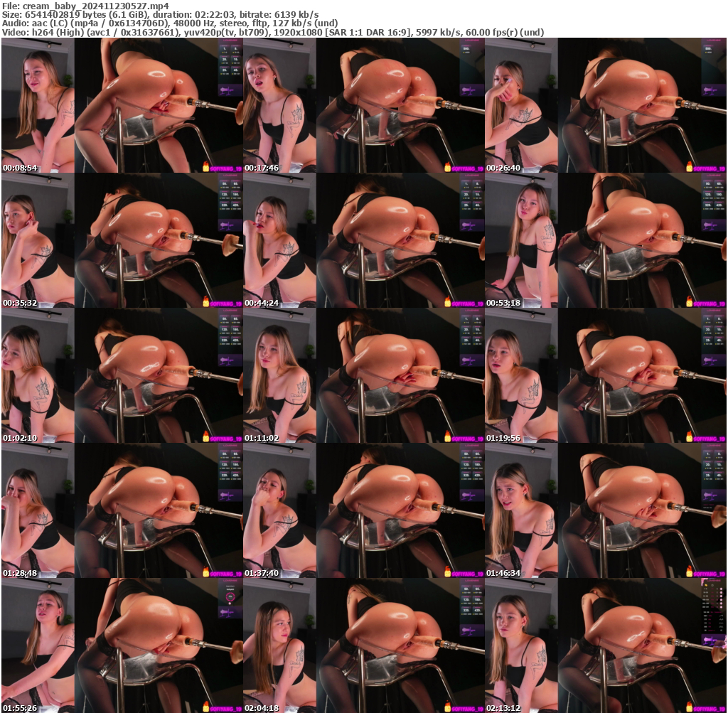Viewport: 728px width, 713px height.
Task: Select the thumbnail labeled 01:28:48
Action: point(122,510)
